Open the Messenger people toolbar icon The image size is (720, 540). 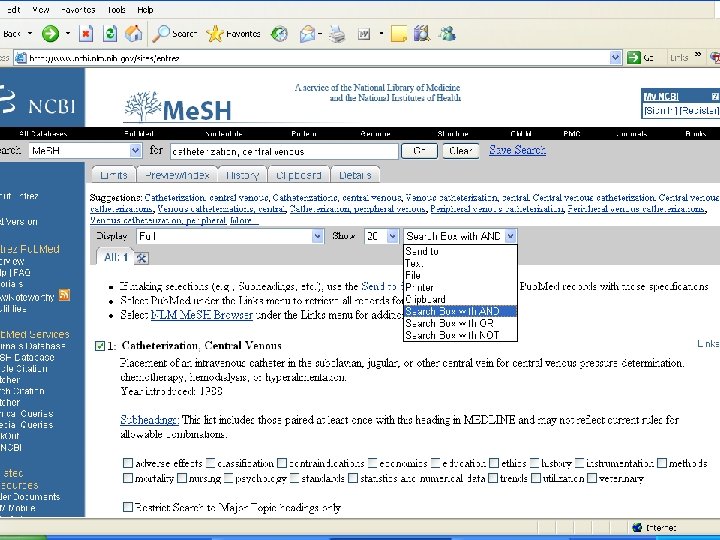[x=446, y=34]
